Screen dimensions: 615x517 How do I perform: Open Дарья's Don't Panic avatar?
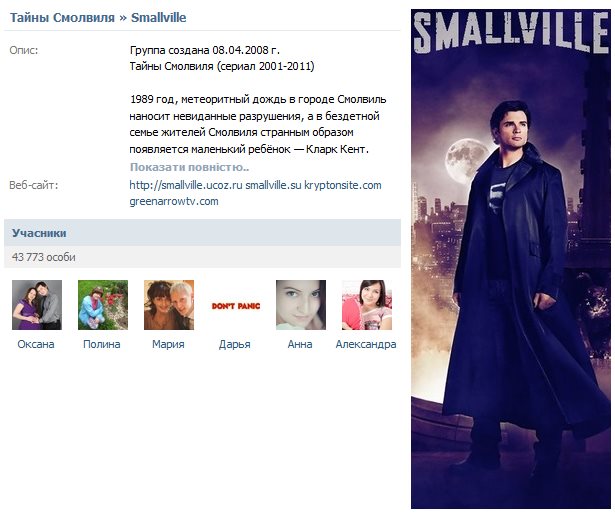coord(235,305)
